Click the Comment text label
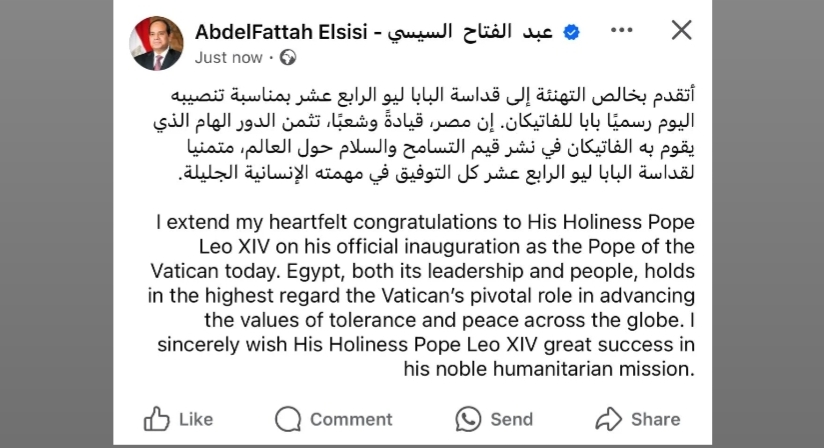The image size is (824, 448). [x=351, y=419]
